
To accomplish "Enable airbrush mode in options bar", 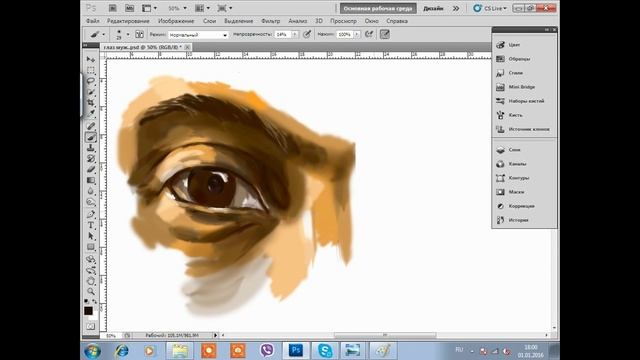I will click(369, 34).
